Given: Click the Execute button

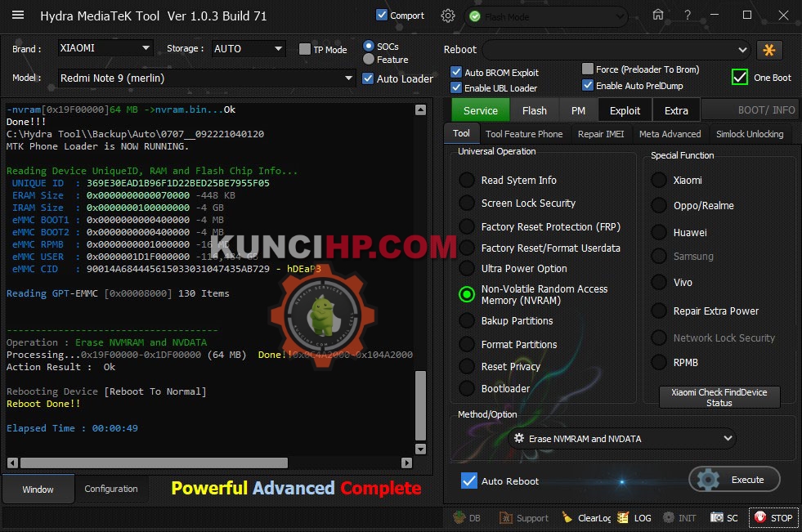Looking at the screenshot, I should [734, 480].
